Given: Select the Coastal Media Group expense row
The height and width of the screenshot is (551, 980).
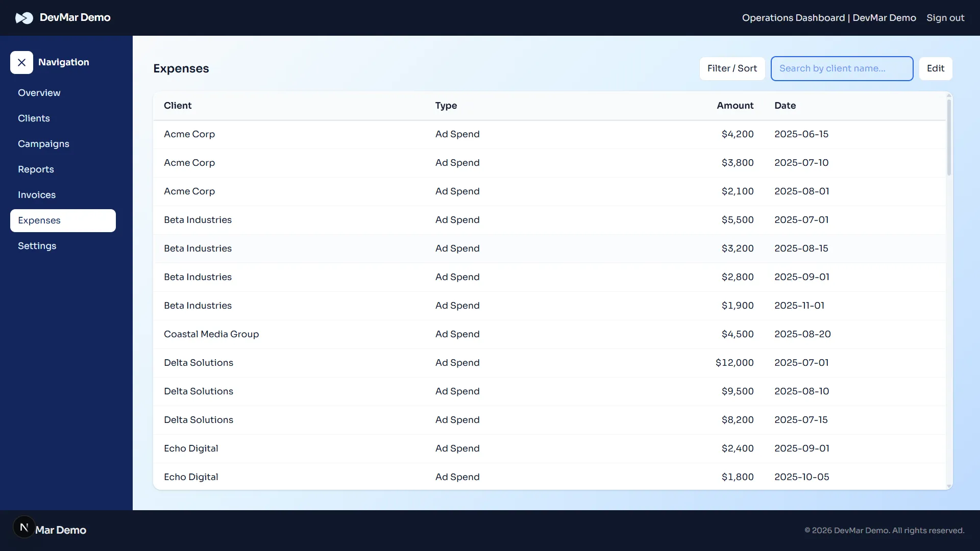Looking at the screenshot, I should tap(459, 334).
